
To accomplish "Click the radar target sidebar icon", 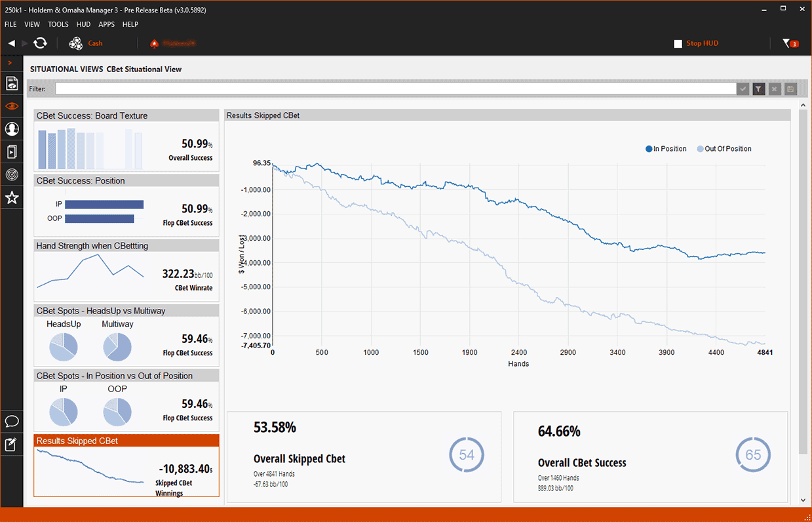I will point(11,175).
